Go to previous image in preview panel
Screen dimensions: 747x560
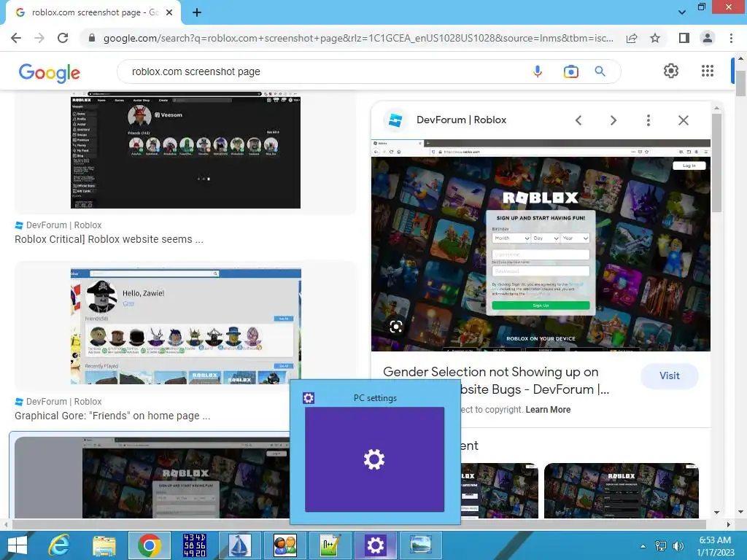click(578, 120)
